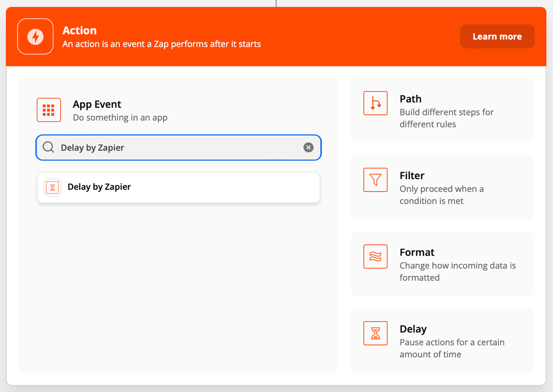Click 'Only proceed when a condition is met'
Image resolution: width=553 pixels, height=392 pixels.
(441, 195)
